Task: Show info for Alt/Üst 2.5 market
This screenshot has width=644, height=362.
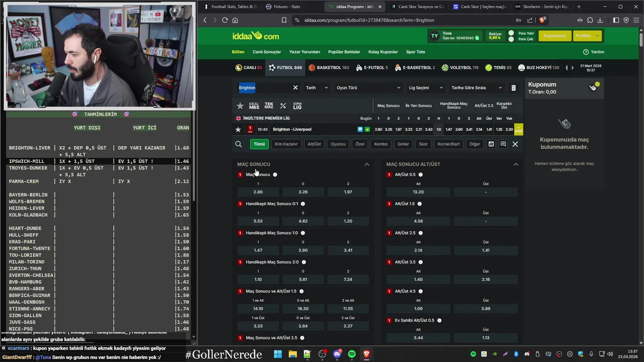Action: click(421, 233)
